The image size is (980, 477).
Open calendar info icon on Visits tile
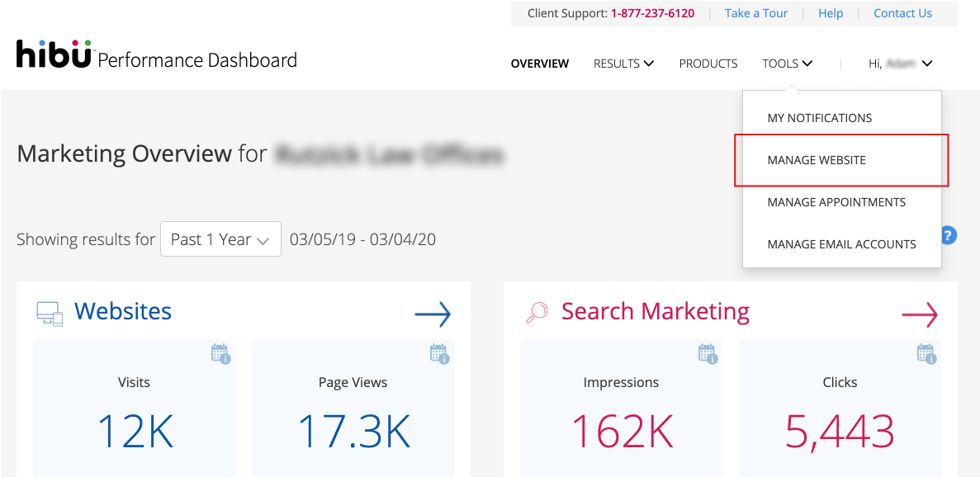(x=220, y=354)
